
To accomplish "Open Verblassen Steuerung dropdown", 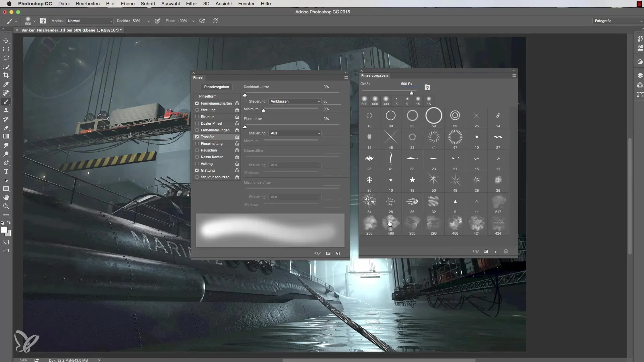I will (295, 101).
